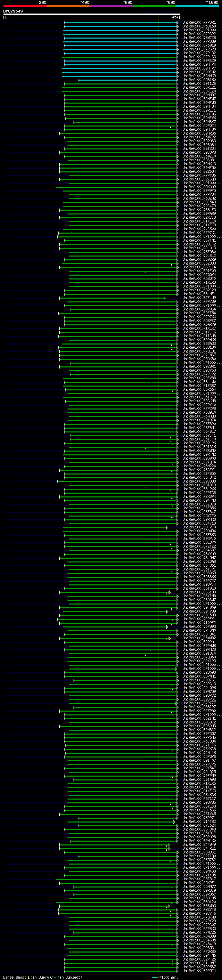Click the white query sequence bar
Image resolution: width=222 pixels, height=980 pixels.
coord(92,15)
